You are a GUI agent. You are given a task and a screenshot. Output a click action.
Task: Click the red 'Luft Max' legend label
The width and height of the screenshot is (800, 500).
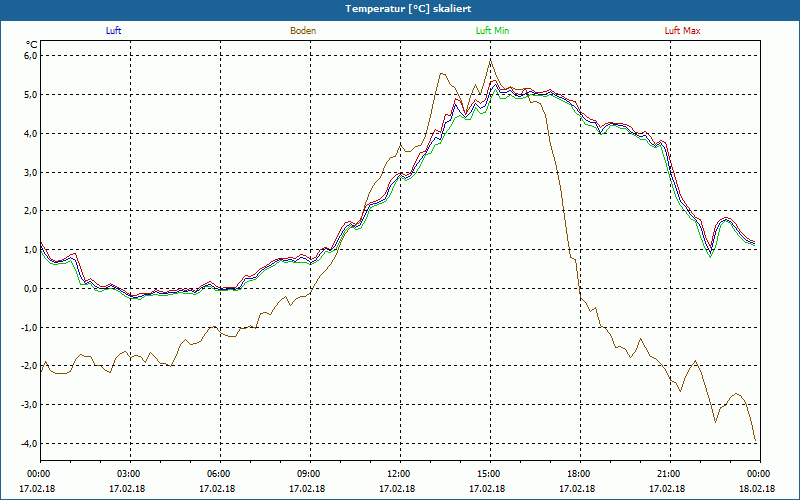point(682,31)
